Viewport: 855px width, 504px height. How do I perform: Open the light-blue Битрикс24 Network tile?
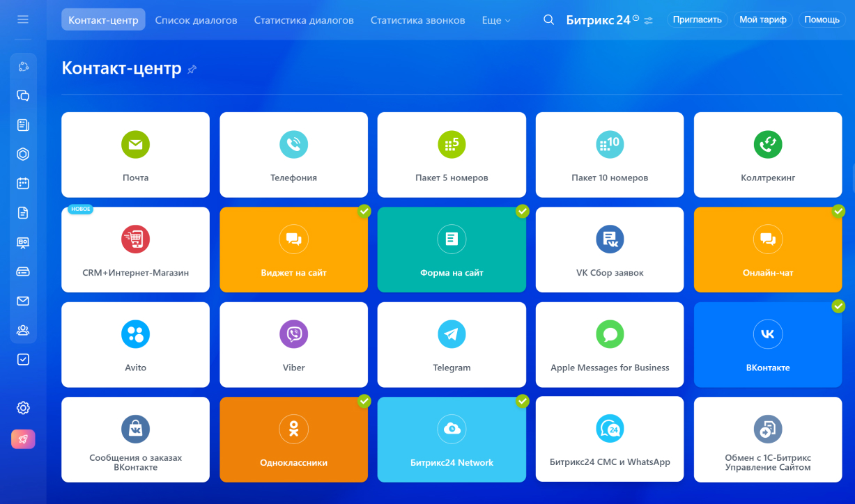pyautogui.click(x=452, y=440)
